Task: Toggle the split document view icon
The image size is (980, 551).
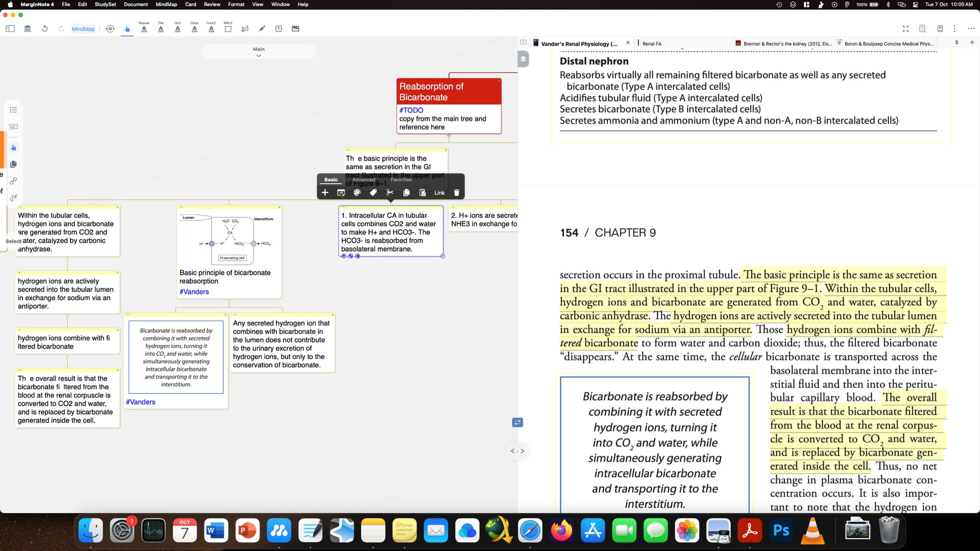Action: pyautogui.click(x=523, y=42)
